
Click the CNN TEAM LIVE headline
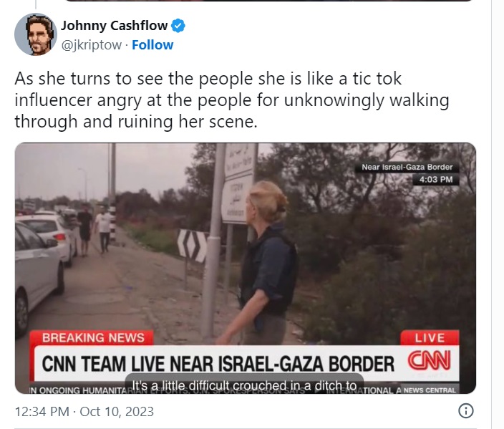[218, 364]
